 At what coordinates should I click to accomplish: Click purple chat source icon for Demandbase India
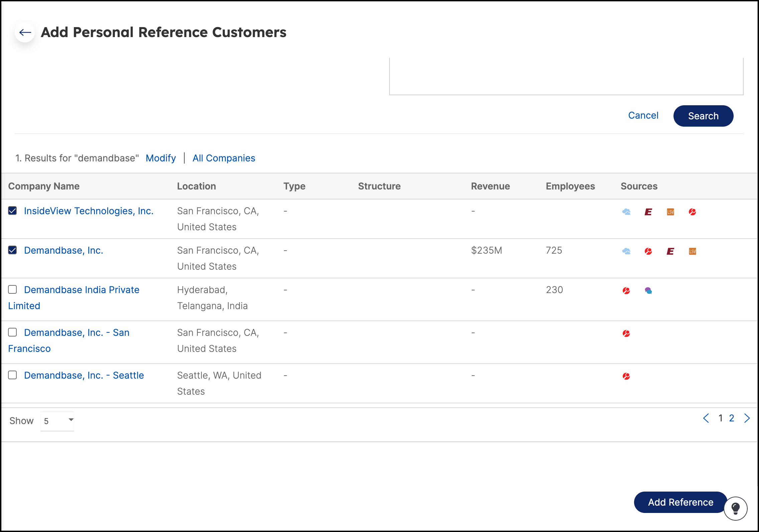tap(648, 290)
